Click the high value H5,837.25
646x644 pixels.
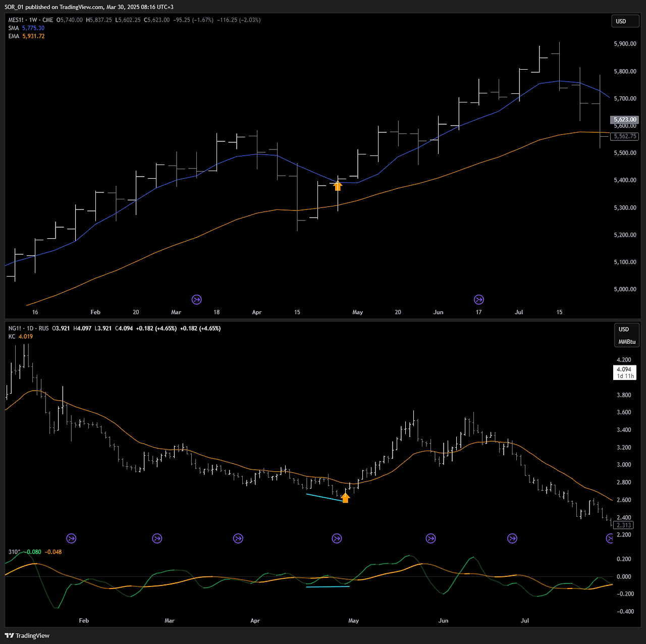[x=99, y=20]
